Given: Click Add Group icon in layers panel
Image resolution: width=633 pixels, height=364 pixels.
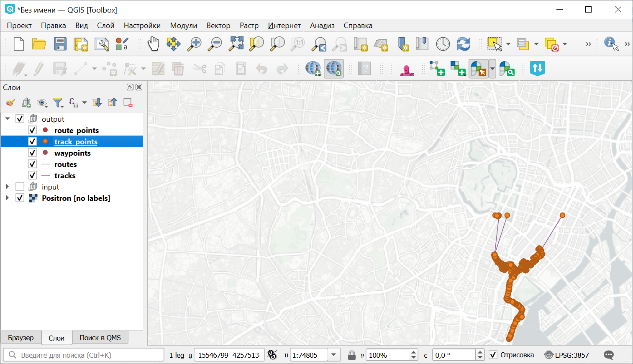Looking at the screenshot, I should coord(26,103).
